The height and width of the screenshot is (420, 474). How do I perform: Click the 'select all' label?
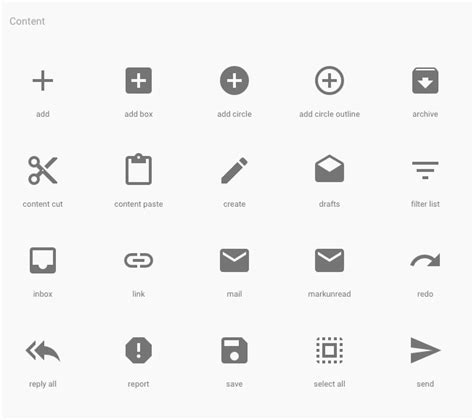[329, 384]
